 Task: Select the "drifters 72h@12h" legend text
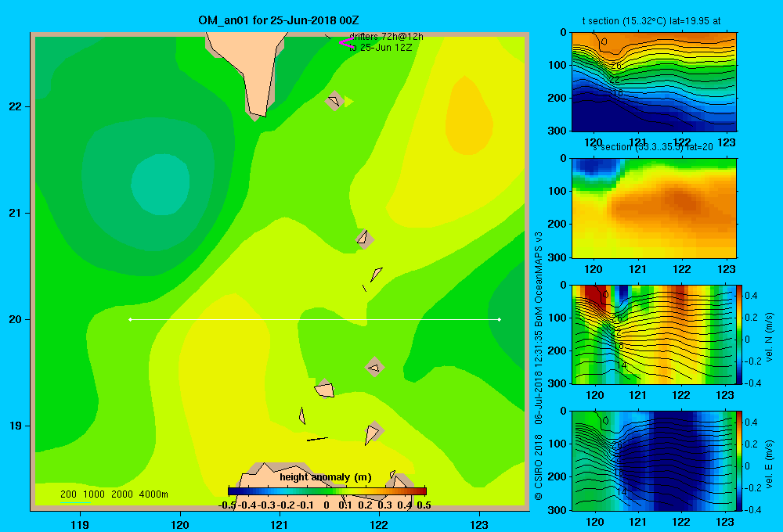(x=386, y=37)
